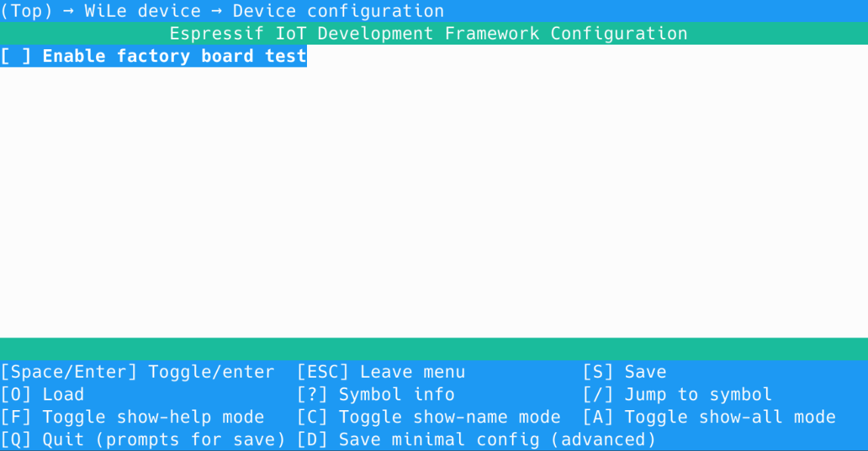
Task: Click the green status bar above key hints
Action: click(434, 349)
